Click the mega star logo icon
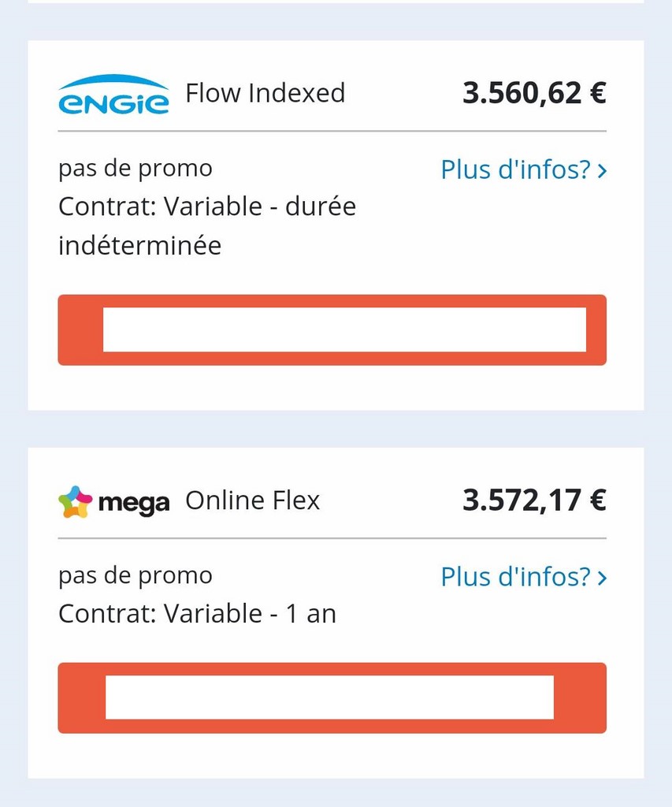672x807 pixels. (75, 502)
